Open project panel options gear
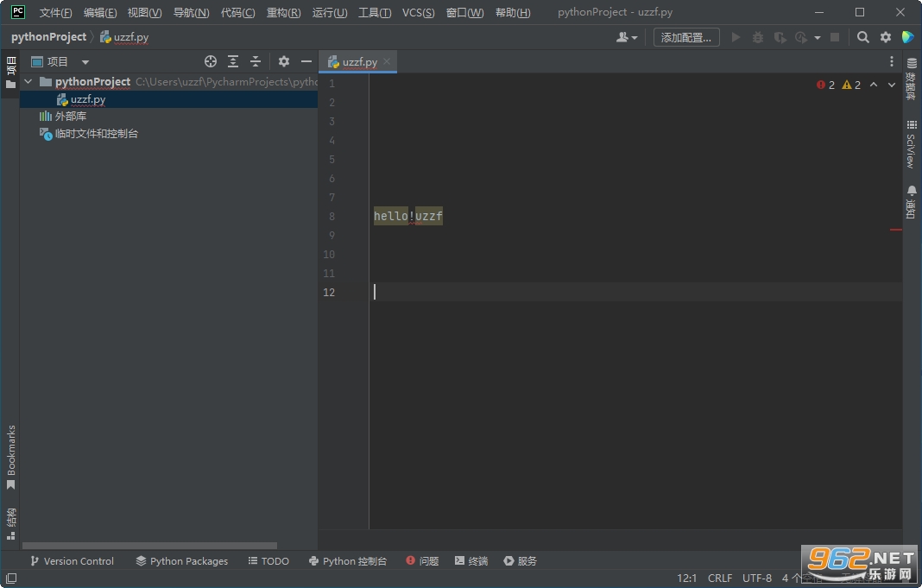Image resolution: width=922 pixels, height=588 pixels. [x=284, y=61]
